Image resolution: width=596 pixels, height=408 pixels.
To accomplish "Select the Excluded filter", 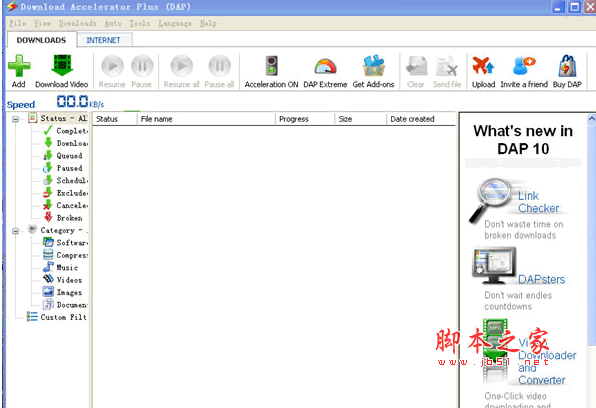I will pyautogui.click(x=66, y=193).
